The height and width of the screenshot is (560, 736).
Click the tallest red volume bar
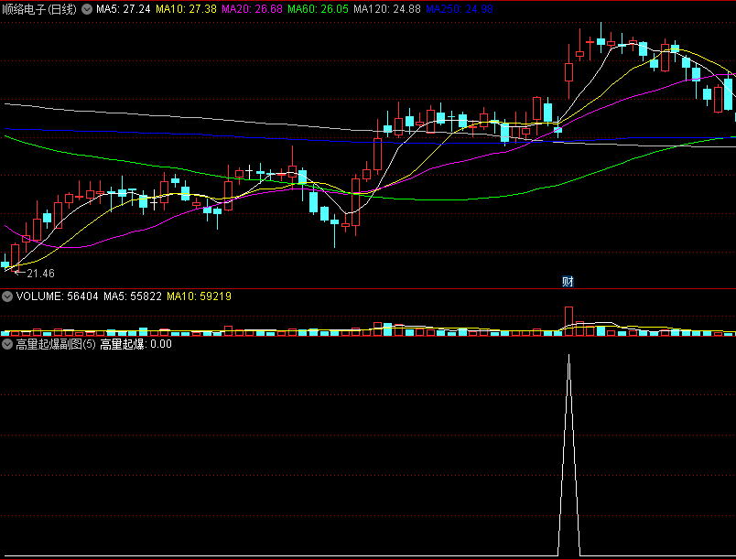pos(568,321)
